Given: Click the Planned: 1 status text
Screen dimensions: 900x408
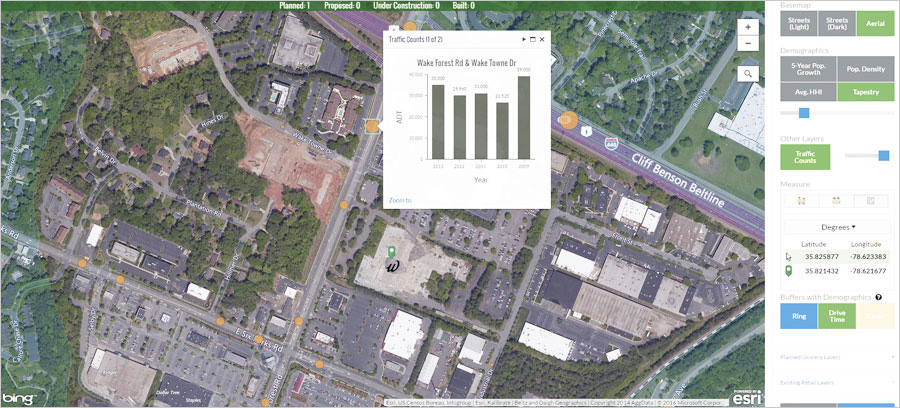Looking at the screenshot, I should point(294,6).
